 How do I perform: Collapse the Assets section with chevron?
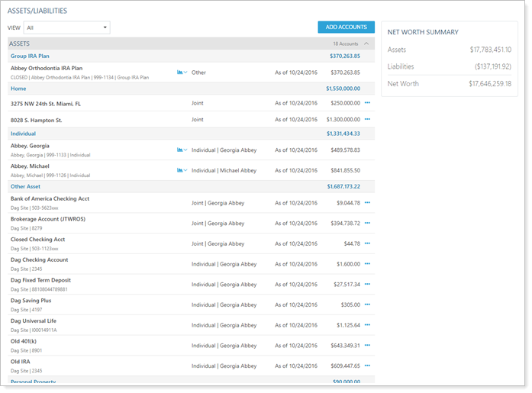click(366, 44)
